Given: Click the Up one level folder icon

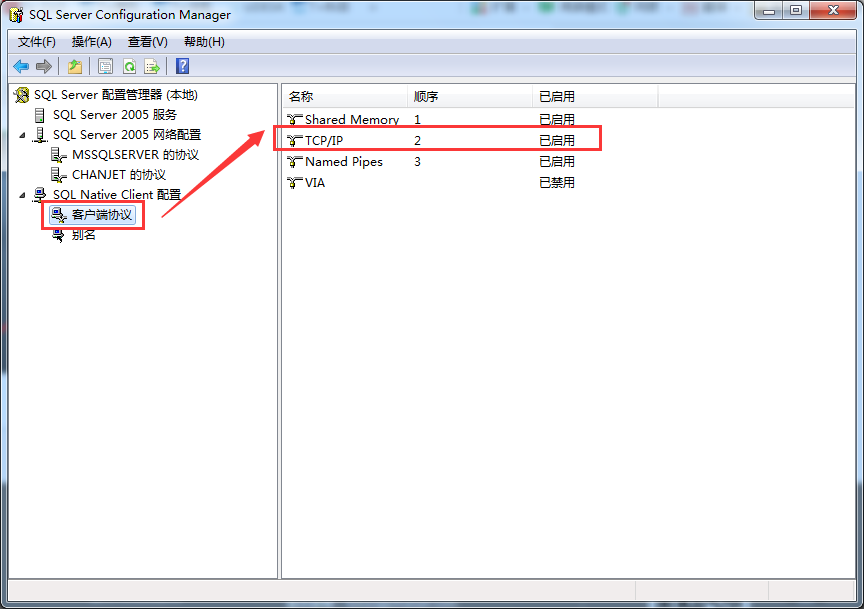Looking at the screenshot, I should coord(75,67).
